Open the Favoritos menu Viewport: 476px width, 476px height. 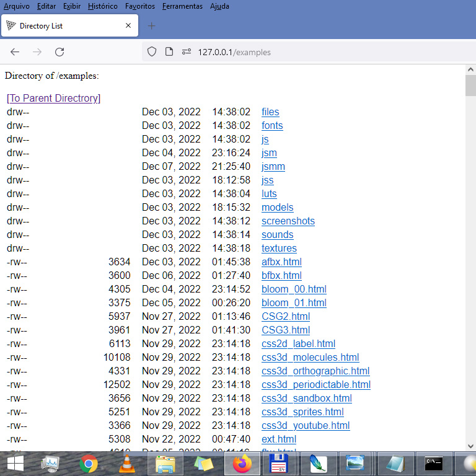[x=140, y=6]
